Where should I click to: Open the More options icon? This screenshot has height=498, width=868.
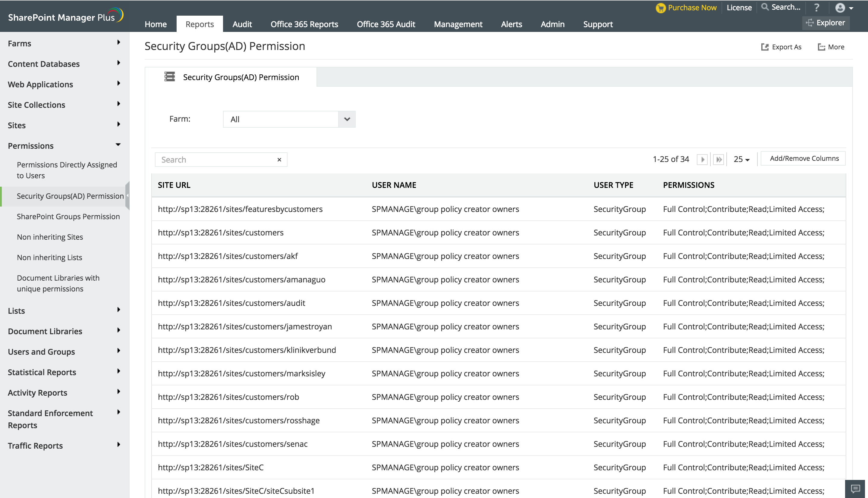click(822, 47)
